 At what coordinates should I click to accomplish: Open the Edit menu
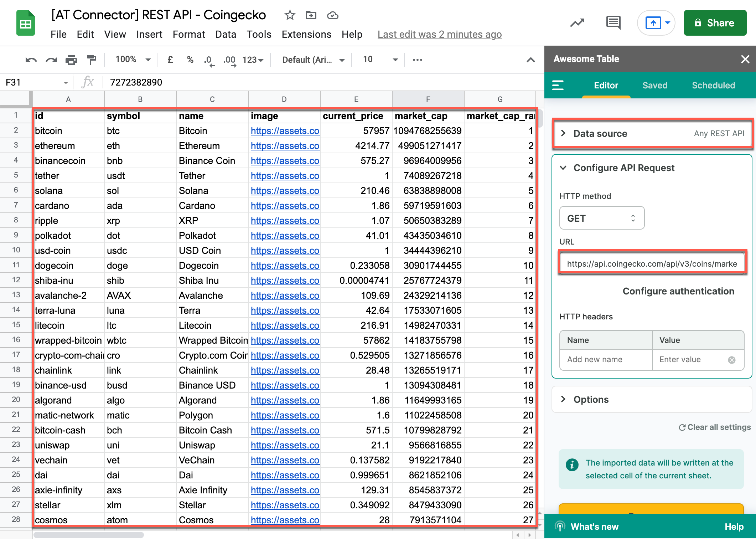coord(85,35)
